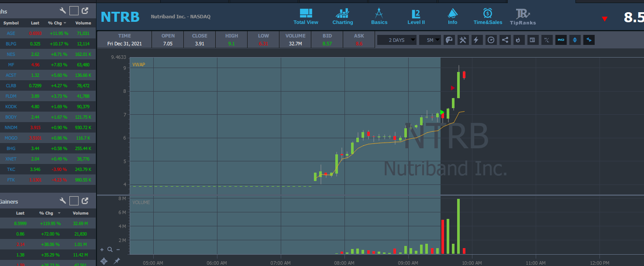
Task: Sort top list by % Chg column arrow
Action: [x=65, y=23]
